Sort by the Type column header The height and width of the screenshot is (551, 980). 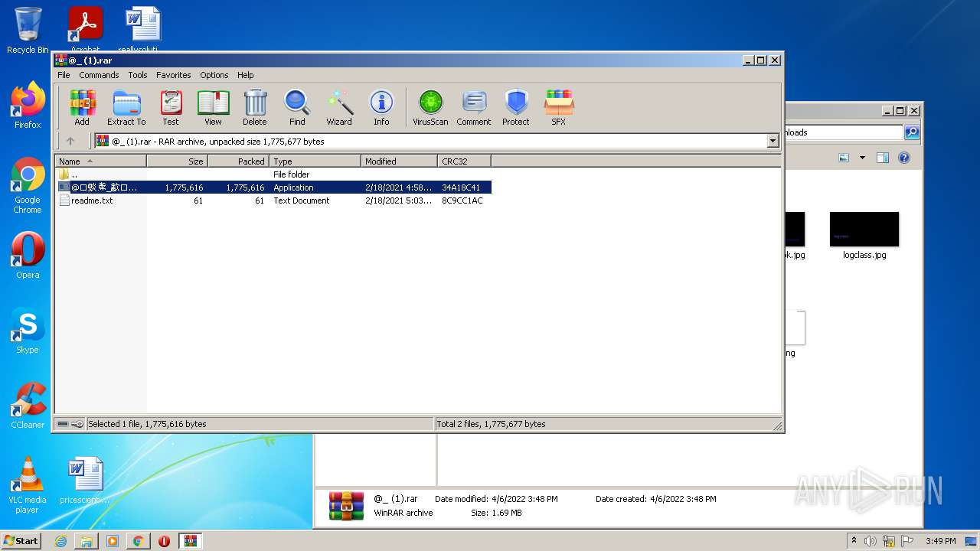coord(315,161)
